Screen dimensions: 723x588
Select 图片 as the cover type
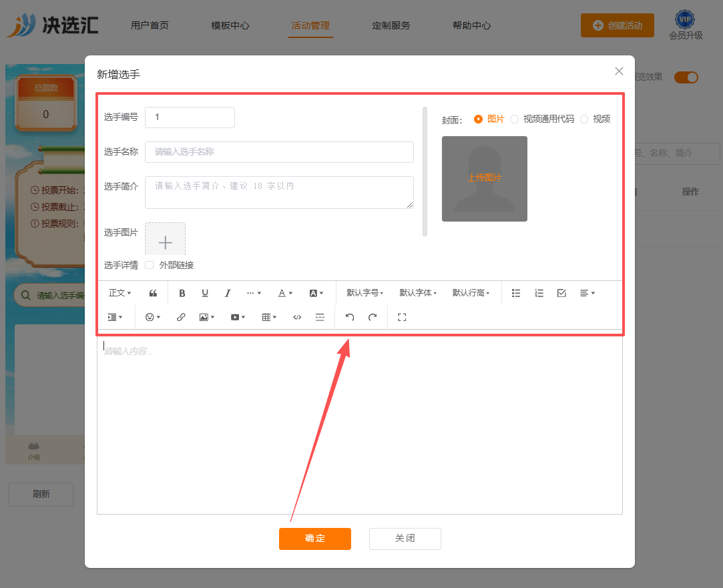[x=489, y=119]
